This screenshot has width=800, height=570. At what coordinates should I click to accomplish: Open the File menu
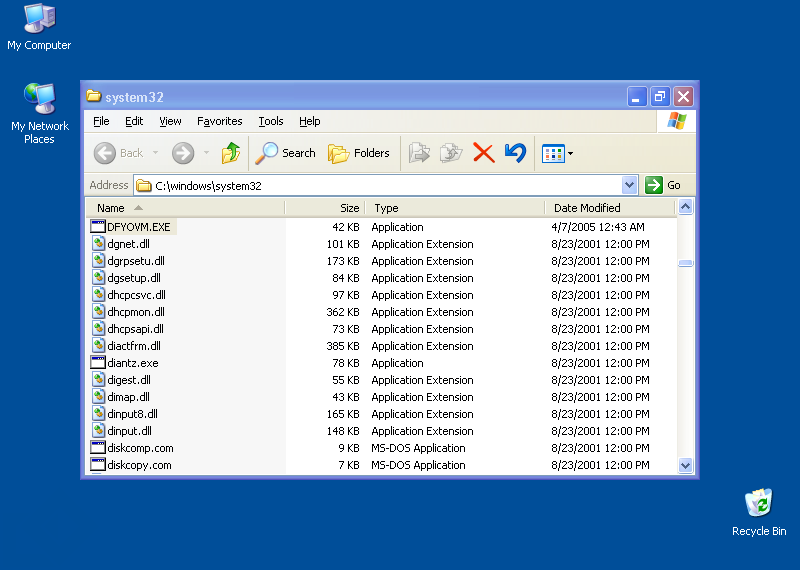[101, 121]
